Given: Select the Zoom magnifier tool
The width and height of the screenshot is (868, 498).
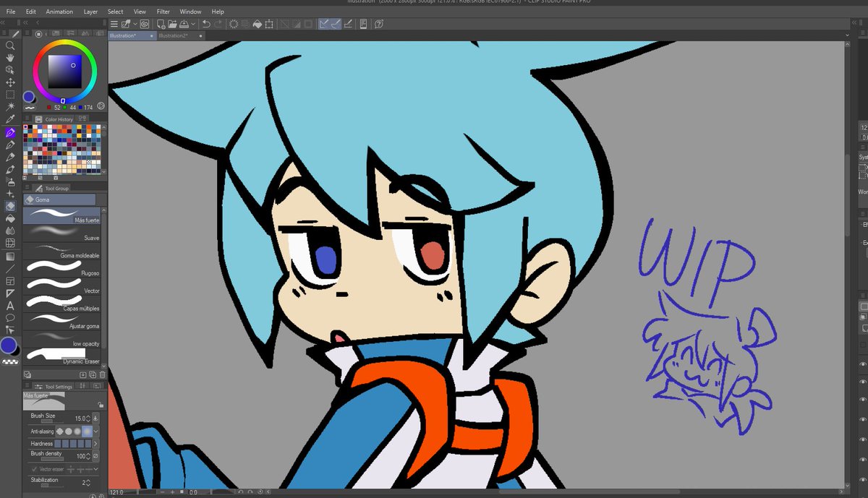Looking at the screenshot, I should coord(10,45).
